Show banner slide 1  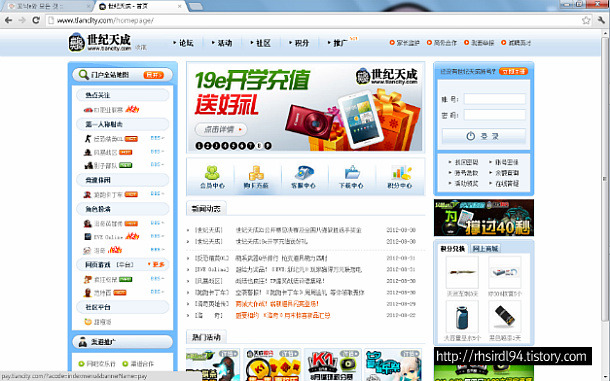point(199,146)
